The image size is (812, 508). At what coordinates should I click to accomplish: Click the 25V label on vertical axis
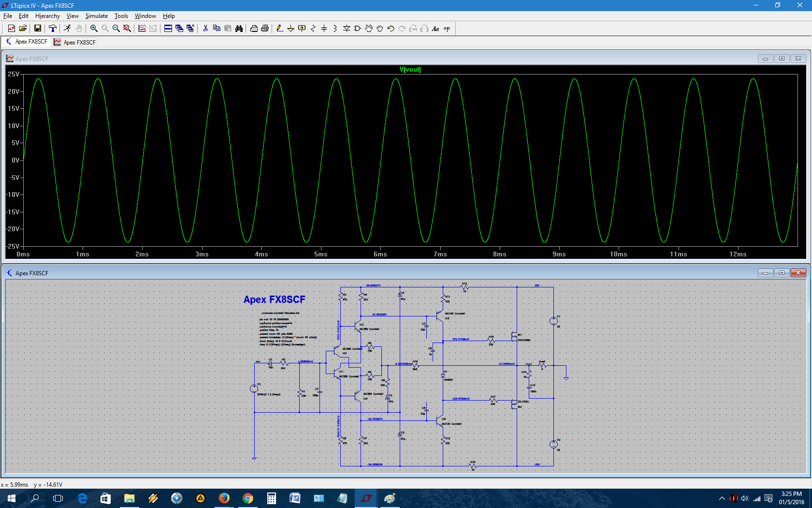14,74
